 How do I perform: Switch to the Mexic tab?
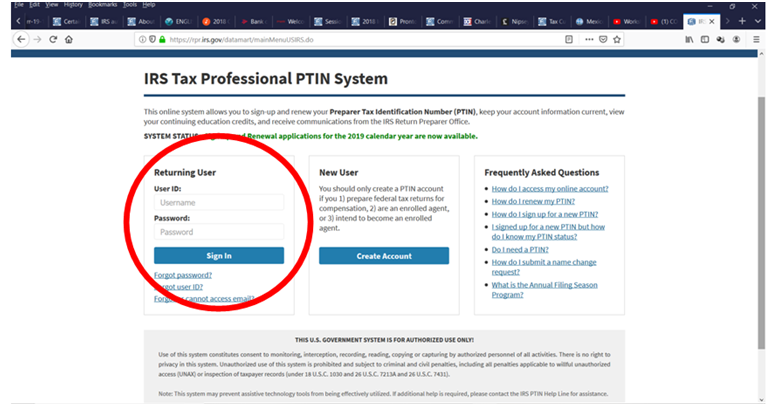tap(590, 22)
